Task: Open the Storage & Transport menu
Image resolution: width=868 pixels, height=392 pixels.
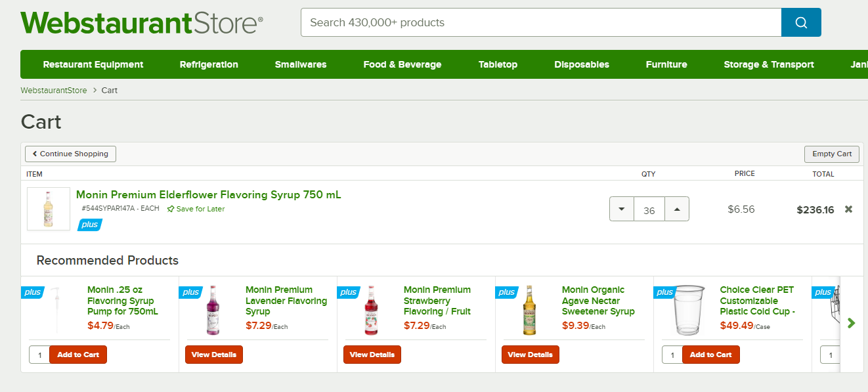Action: pos(769,64)
